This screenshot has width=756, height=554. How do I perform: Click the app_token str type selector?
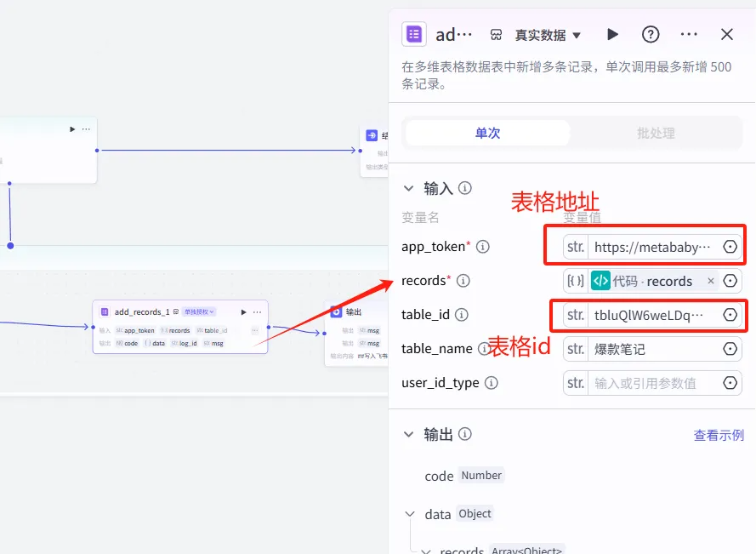576,247
